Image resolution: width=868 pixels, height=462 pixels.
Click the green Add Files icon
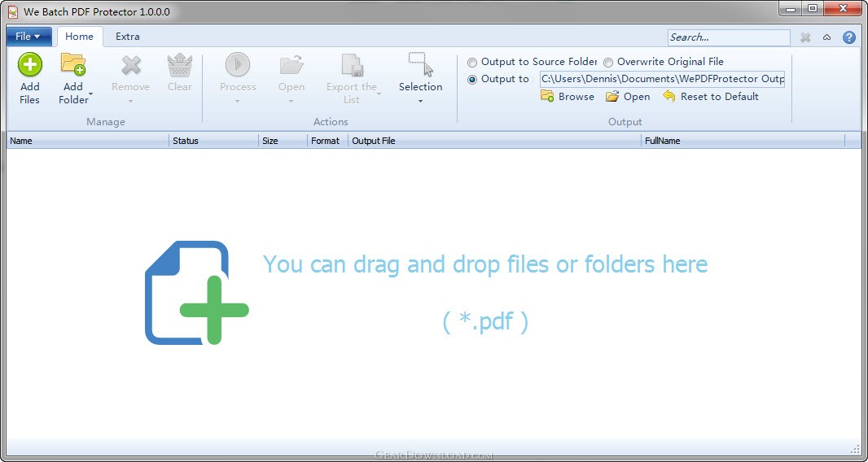point(30,65)
